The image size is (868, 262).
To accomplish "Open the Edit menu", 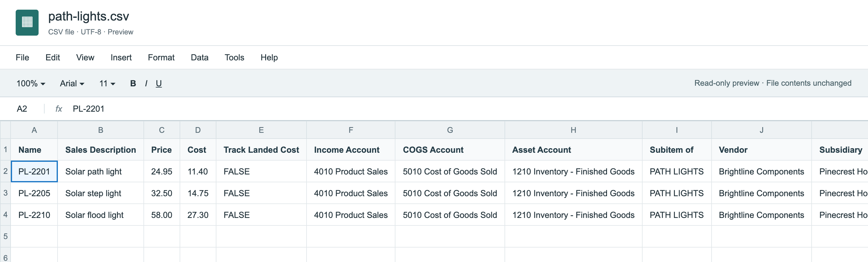I will 52,57.
